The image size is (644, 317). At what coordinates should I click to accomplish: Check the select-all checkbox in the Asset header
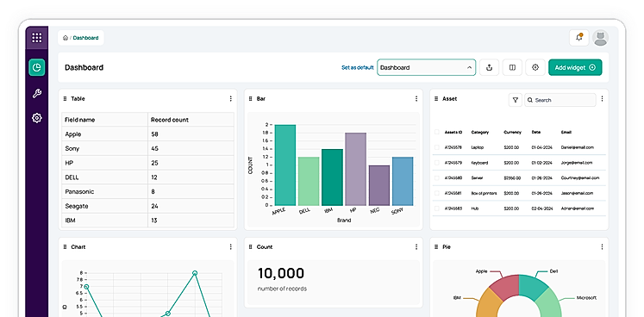(x=436, y=132)
